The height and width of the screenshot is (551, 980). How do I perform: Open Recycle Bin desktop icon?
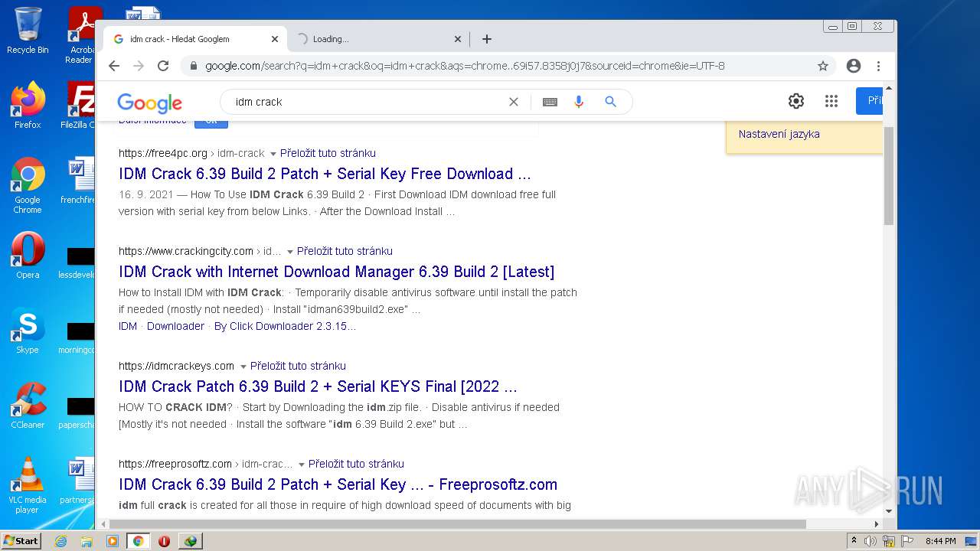[28, 31]
